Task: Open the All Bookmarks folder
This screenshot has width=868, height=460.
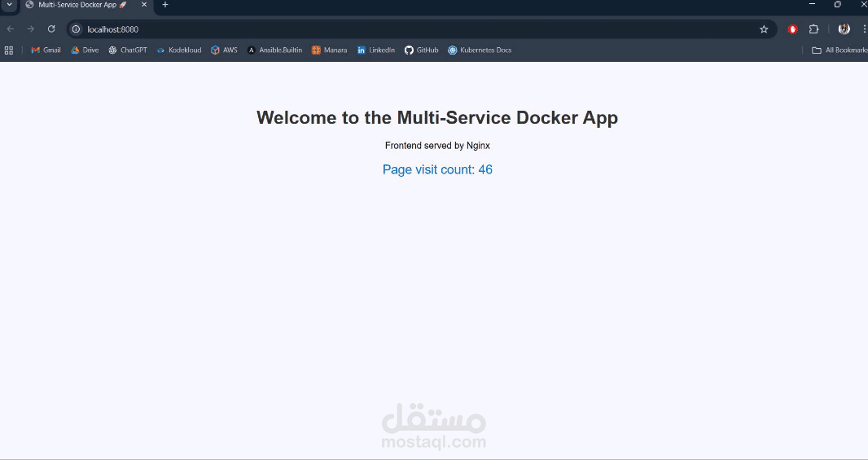Action: tap(840, 50)
